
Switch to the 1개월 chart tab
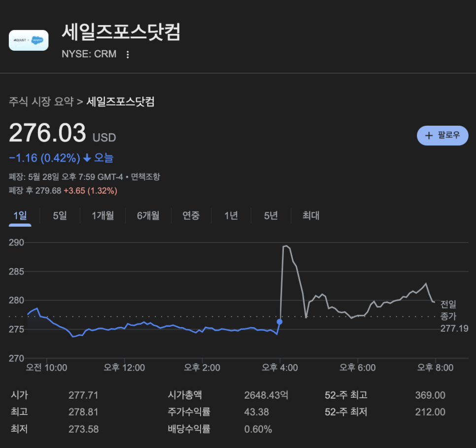pyautogui.click(x=103, y=216)
